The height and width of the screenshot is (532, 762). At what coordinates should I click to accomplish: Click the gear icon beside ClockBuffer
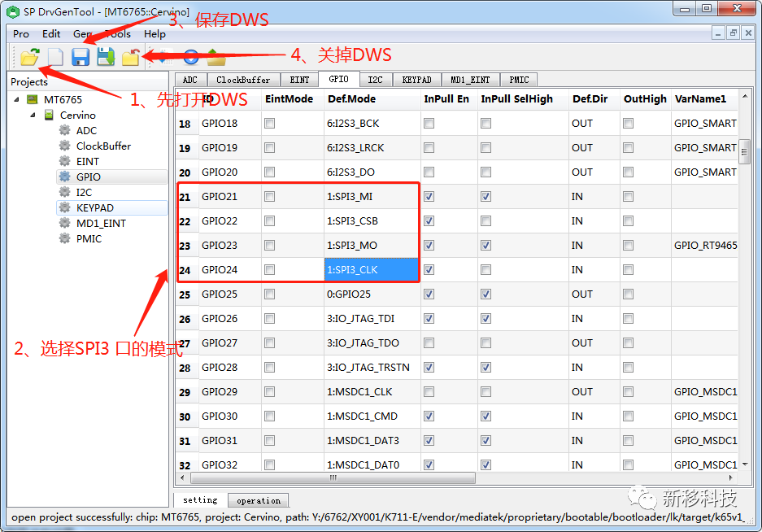(64, 146)
